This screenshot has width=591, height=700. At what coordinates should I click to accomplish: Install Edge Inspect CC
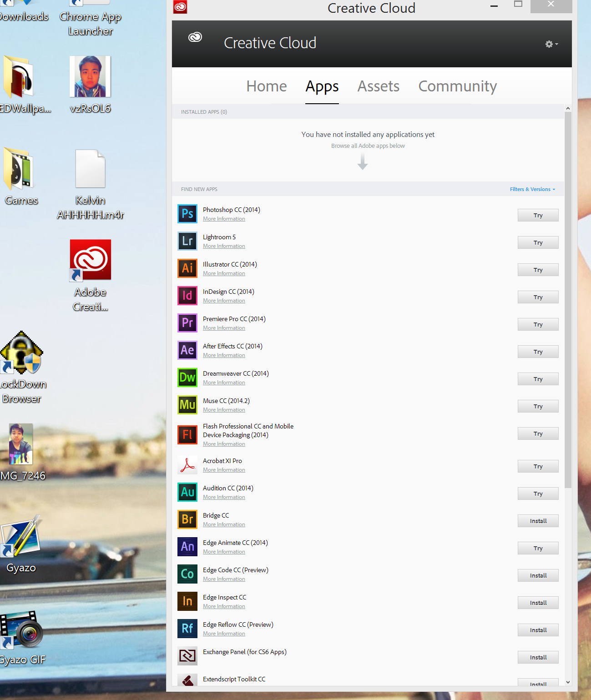click(x=538, y=603)
